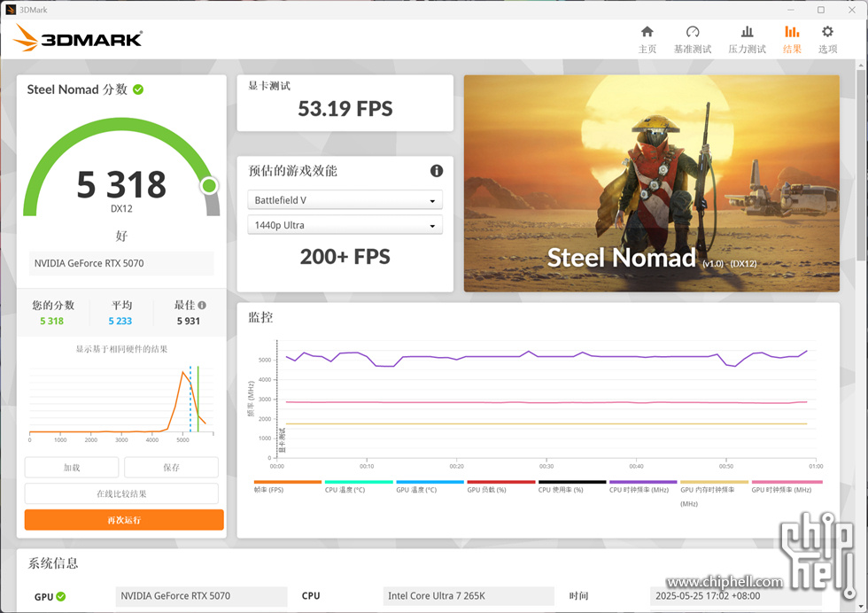Image resolution: width=868 pixels, height=613 pixels.
Task: Toggle CPU 时钟频率 (MHz) legend entry
Action: (643, 486)
